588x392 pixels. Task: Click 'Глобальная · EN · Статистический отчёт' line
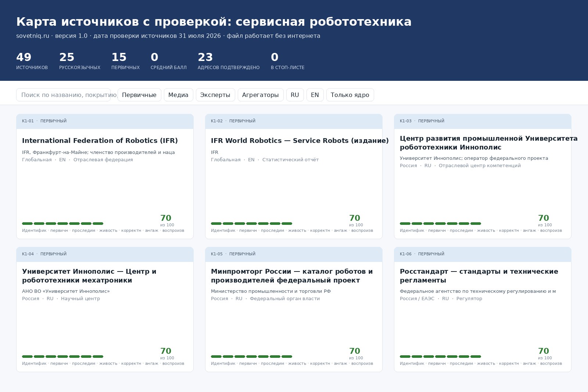265,160
